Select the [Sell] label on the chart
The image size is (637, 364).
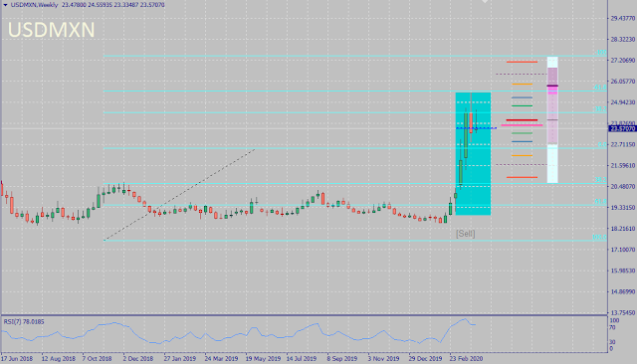click(465, 234)
